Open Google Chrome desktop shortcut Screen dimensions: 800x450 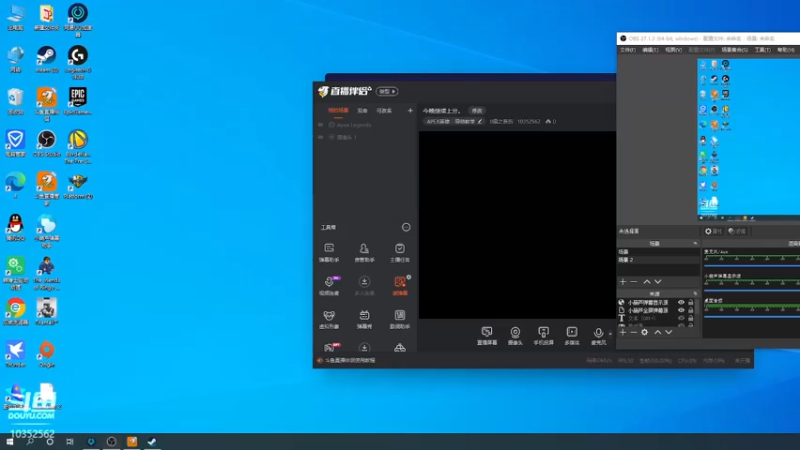[15, 312]
